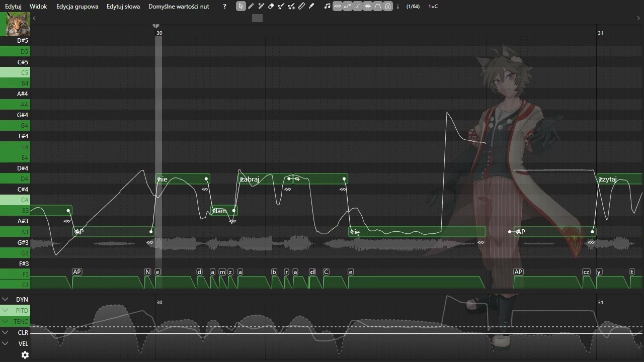Toggle the play tone music-note button
Viewport: 644px width, 362px height.
[328, 6]
